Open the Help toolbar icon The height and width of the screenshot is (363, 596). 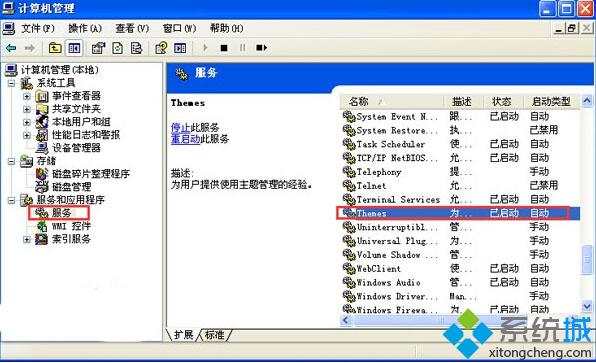click(x=161, y=48)
